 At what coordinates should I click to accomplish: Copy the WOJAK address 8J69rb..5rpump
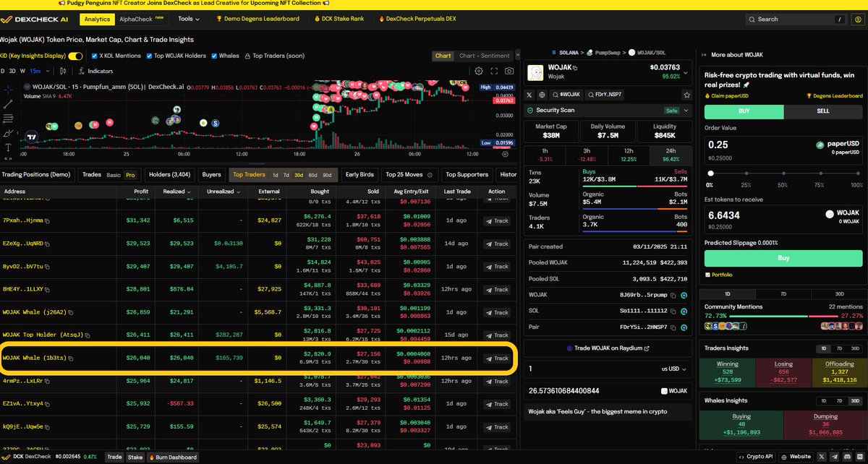click(673, 295)
